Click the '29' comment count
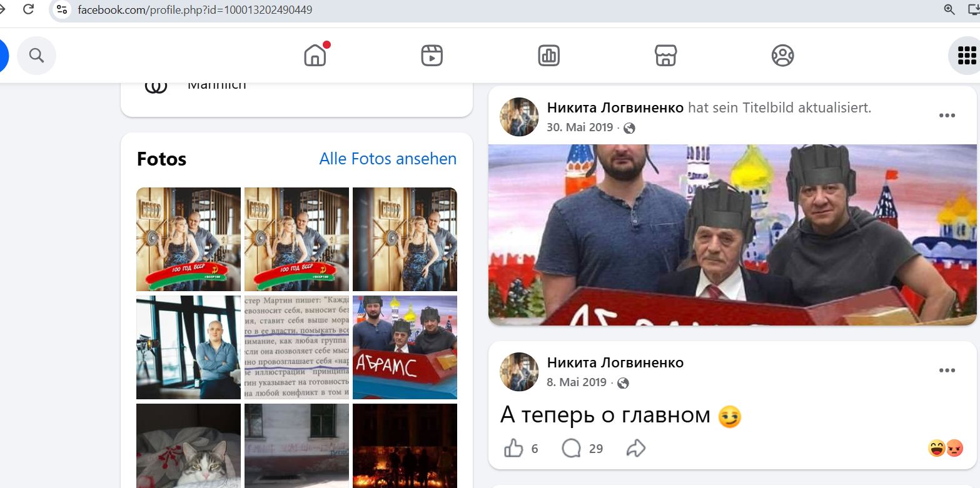 point(596,448)
